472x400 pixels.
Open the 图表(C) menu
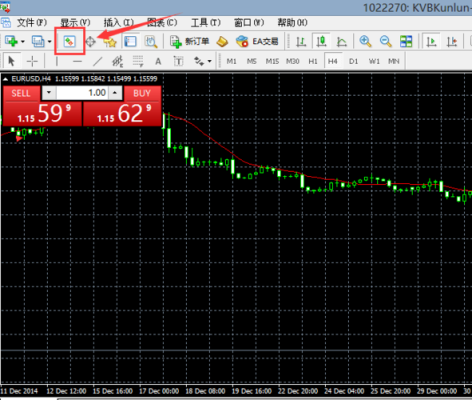point(162,23)
